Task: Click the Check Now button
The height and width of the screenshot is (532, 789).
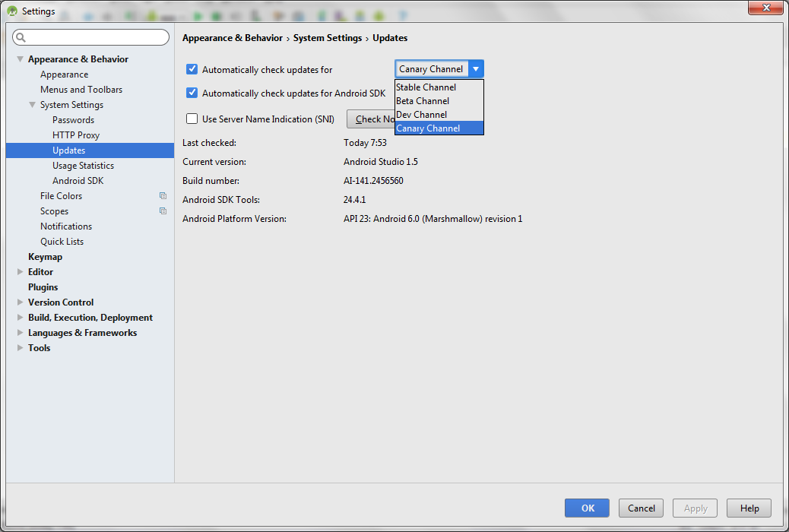Action: tap(371, 119)
